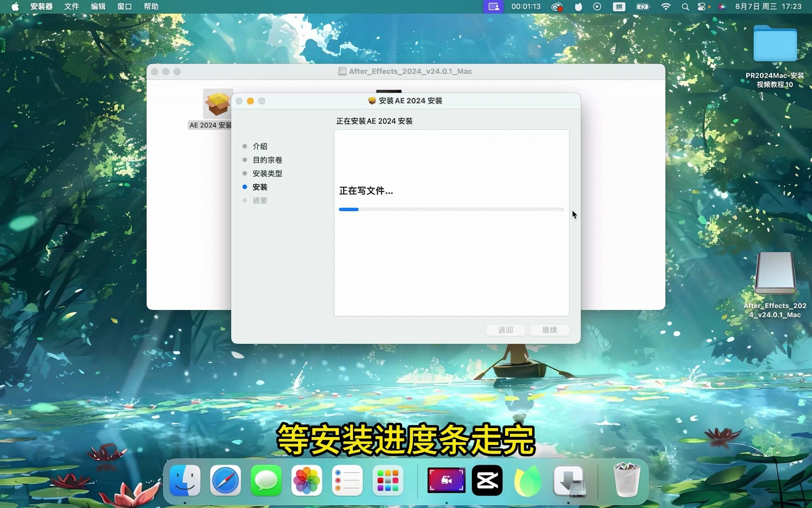Click the Installer app icon in Dock

click(569, 481)
